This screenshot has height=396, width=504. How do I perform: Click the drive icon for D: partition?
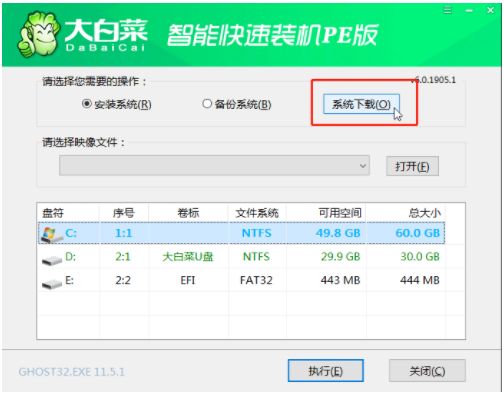point(52,260)
